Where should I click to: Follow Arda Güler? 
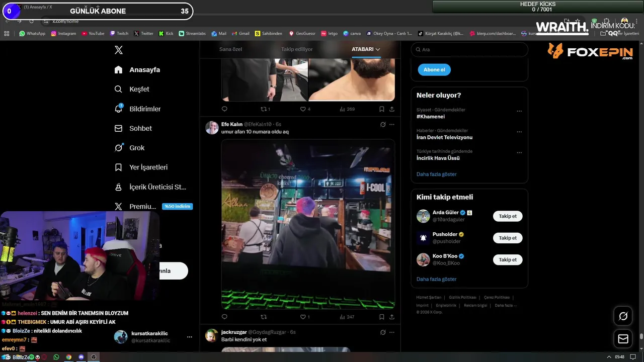(x=508, y=216)
